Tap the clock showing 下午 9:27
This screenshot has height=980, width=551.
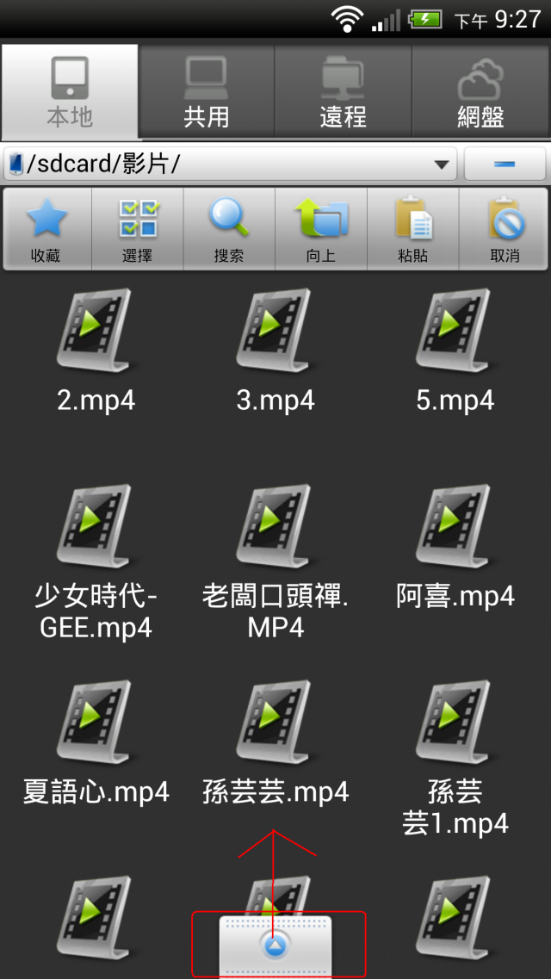coord(498,19)
